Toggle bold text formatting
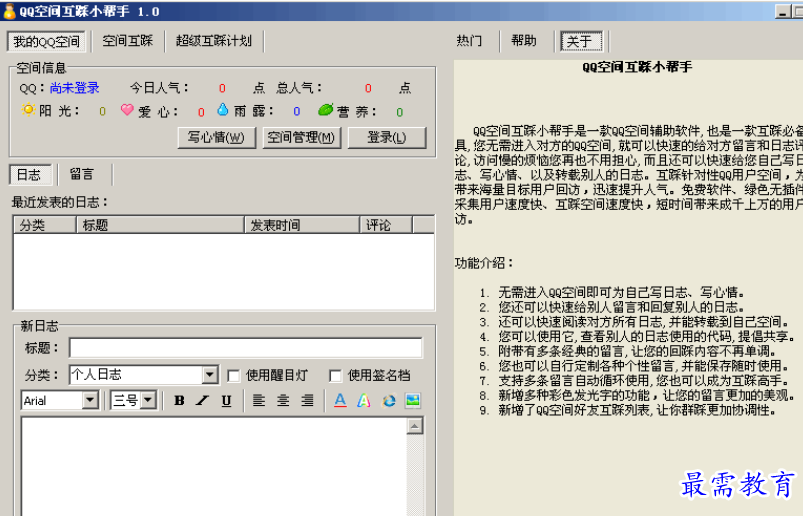 point(179,400)
